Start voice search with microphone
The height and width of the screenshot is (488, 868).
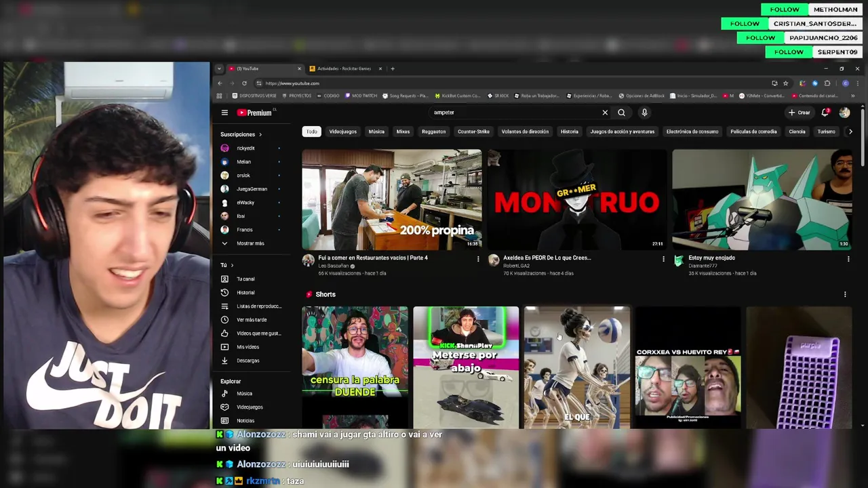pos(644,113)
